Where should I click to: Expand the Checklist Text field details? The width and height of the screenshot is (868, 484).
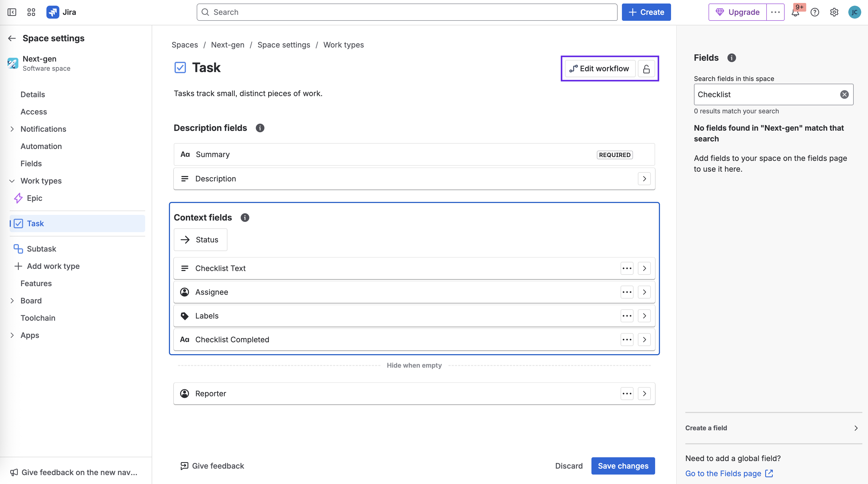point(644,268)
